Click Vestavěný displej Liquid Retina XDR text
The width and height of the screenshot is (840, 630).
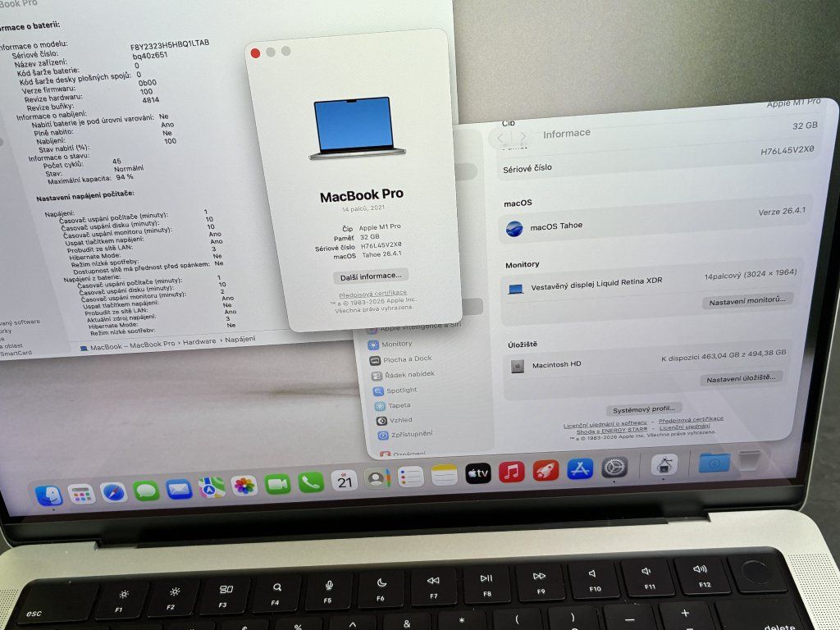click(596, 284)
